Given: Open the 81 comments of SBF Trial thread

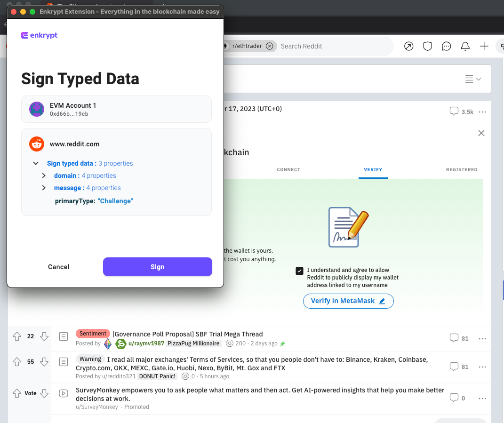Looking at the screenshot, I should (x=459, y=338).
